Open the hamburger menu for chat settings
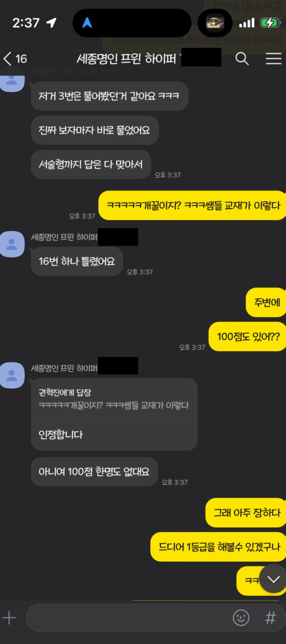 pos(273,59)
